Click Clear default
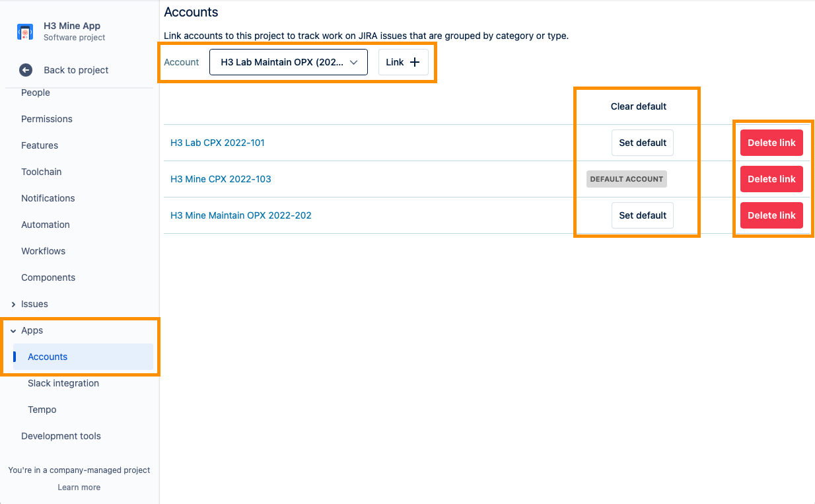This screenshot has width=815, height=504. (x=639, y=106)
